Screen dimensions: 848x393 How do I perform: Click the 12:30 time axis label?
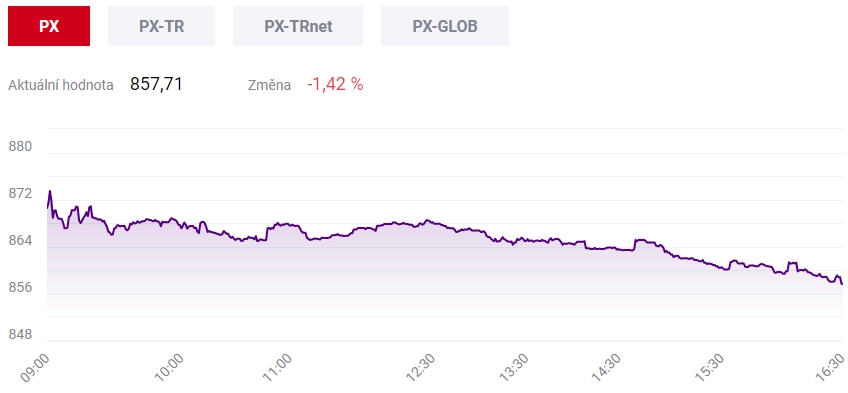(x=421, y=367)
